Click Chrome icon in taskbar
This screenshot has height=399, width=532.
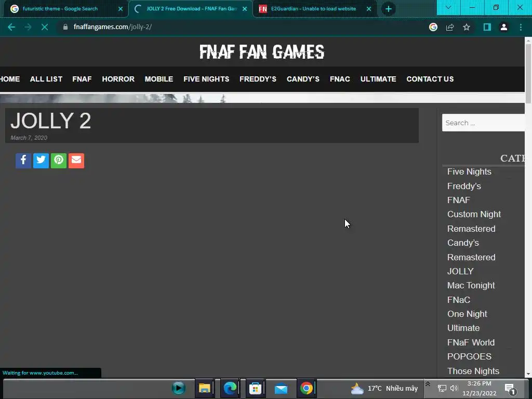tap(307, 388)
